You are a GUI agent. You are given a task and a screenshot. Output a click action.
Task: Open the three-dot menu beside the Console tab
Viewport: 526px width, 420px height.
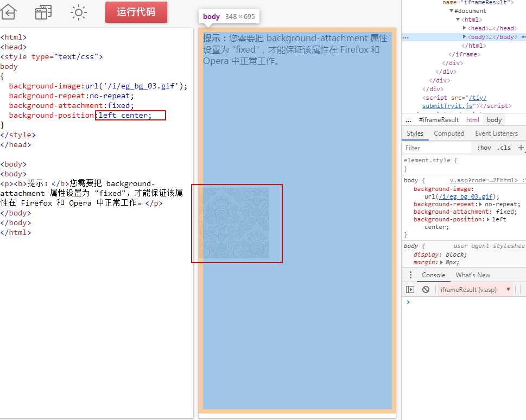click(410, 275)
